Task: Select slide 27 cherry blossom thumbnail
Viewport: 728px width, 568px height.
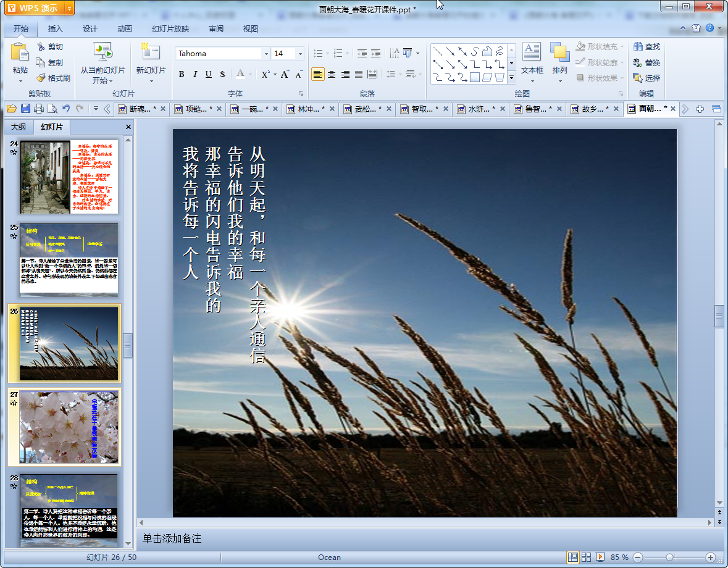Action: [69, 427]
